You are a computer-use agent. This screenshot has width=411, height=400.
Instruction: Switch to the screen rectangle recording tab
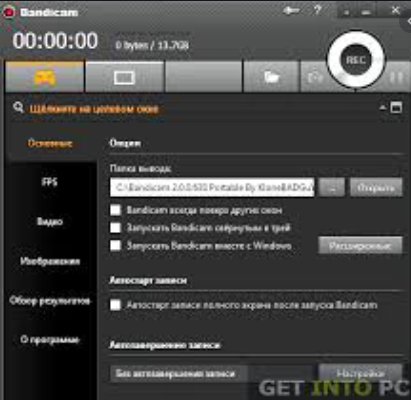[124, 77]
